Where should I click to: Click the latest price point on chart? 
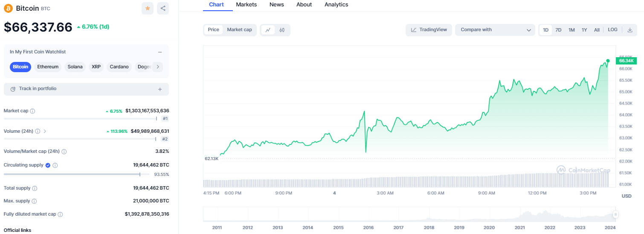(608, 61)
